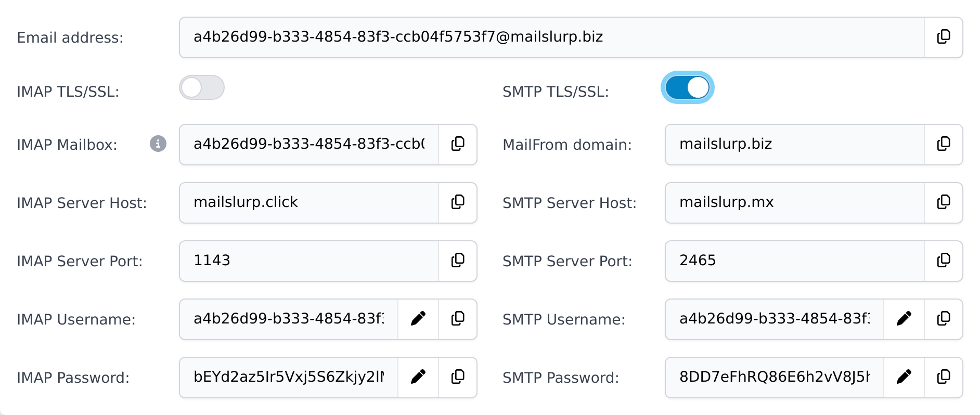
Task: Select the "SMTP TLS/SSL:" label
Action: pyautogui.click(x=556, y=92)
